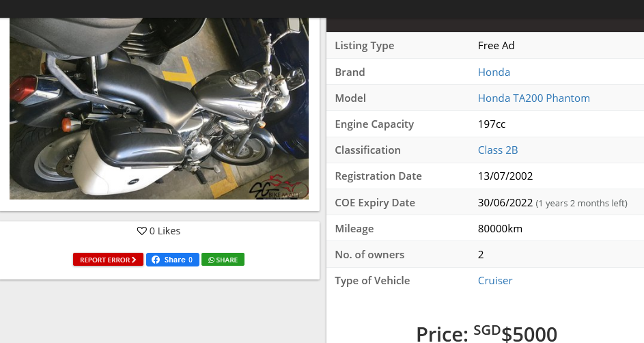Click the Facebook share count number
Screen dimensions: 644x343
click(x=191, y=260)
